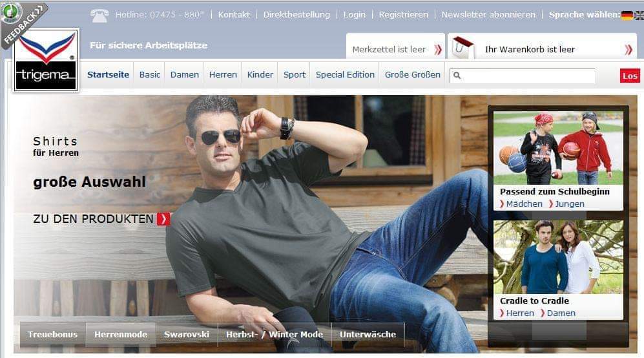This screenshot has width=644, height=358.
Task: Select the Swarovski banner tab
Action: click(187, 335)
